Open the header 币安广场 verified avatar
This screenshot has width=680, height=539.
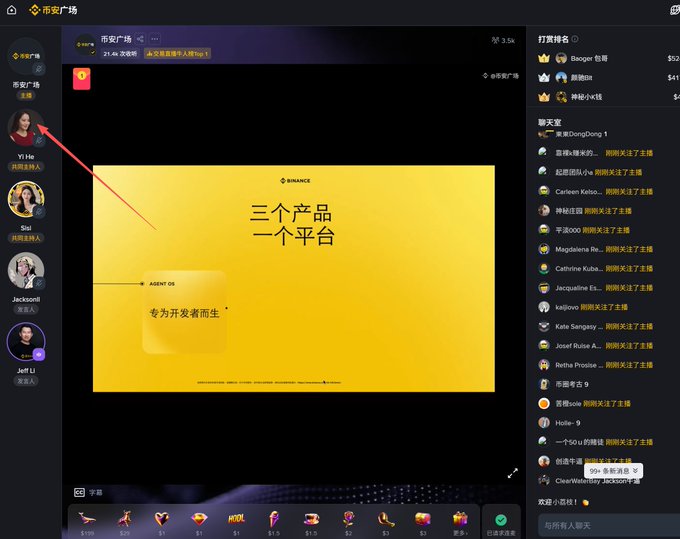pyautogui.click(x=85, y=45)
